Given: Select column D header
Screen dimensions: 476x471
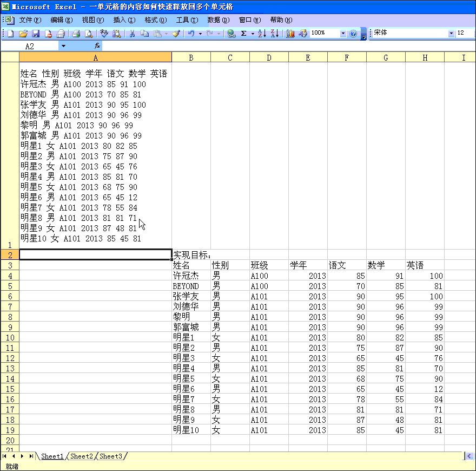Looking at the screenshot, I should click(269, 57).
